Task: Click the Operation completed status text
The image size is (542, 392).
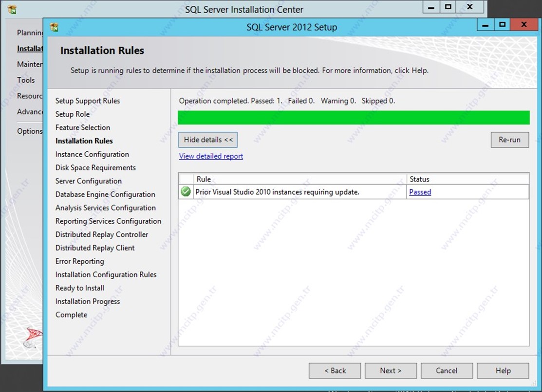Action: (287, 101)
